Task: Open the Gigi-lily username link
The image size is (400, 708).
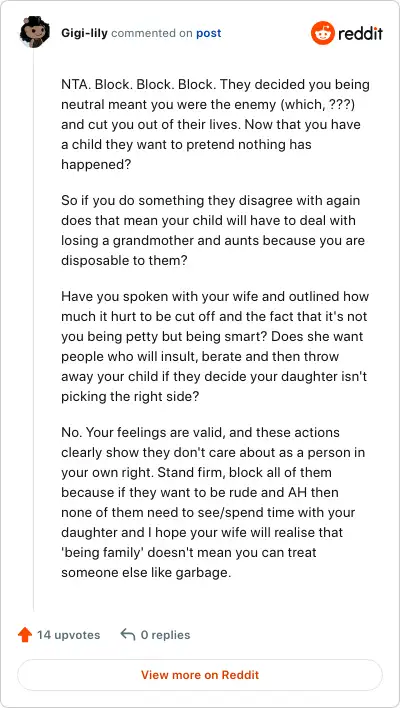Action: pyautogui.click(x=84, y=33)
